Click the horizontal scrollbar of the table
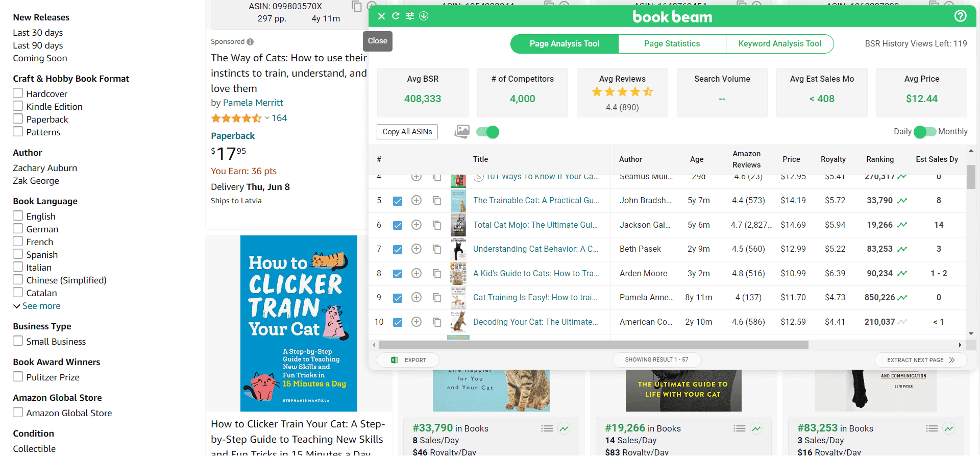980x456 pixels. [x=594, y=345]
